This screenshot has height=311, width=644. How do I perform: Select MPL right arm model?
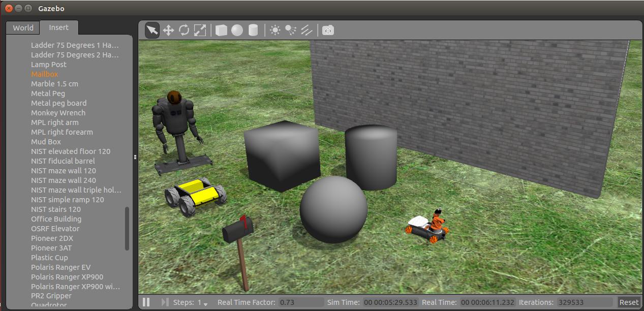point(55,122)
